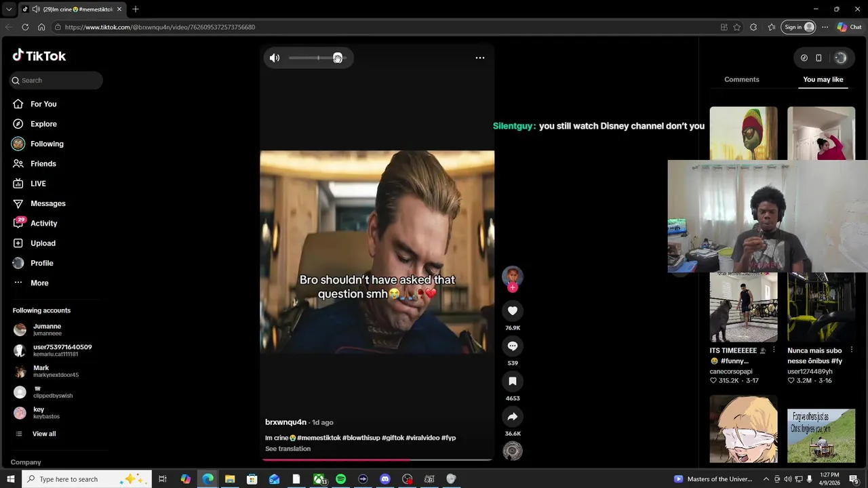Share the video using the arrow icon
Viewport: 868px width, 488px height.
pyautogui.click(x=513, y=416)
